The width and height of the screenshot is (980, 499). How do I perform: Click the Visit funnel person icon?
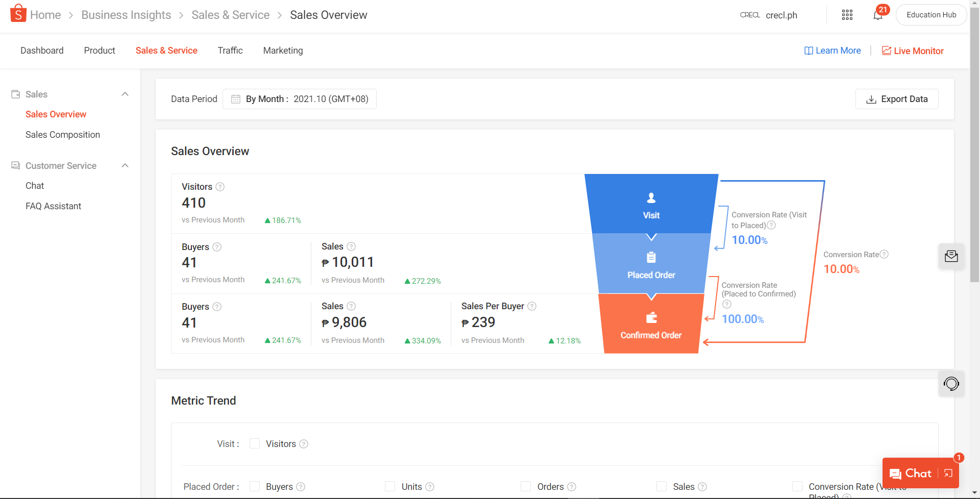(651, 198)
